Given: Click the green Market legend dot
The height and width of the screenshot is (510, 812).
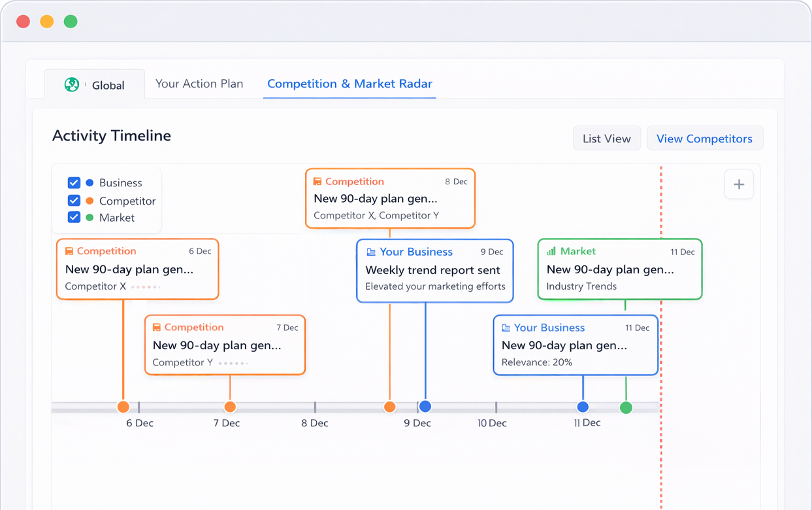Looking at the screenshot, I should (89, 217).
